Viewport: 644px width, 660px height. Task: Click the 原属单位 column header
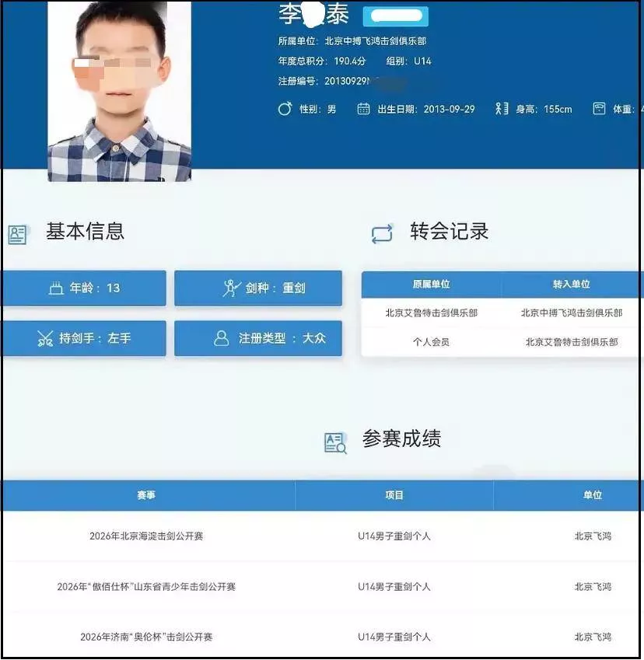pos(431,285)
